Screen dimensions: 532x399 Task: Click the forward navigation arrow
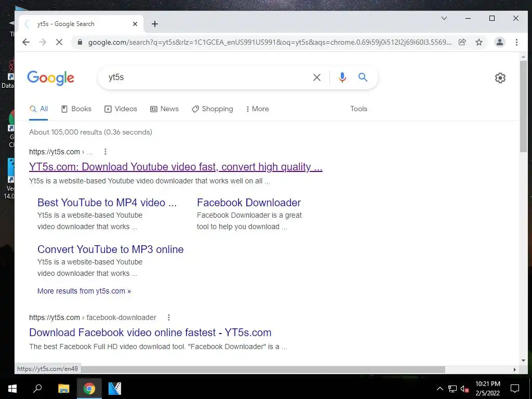point(43,42)
